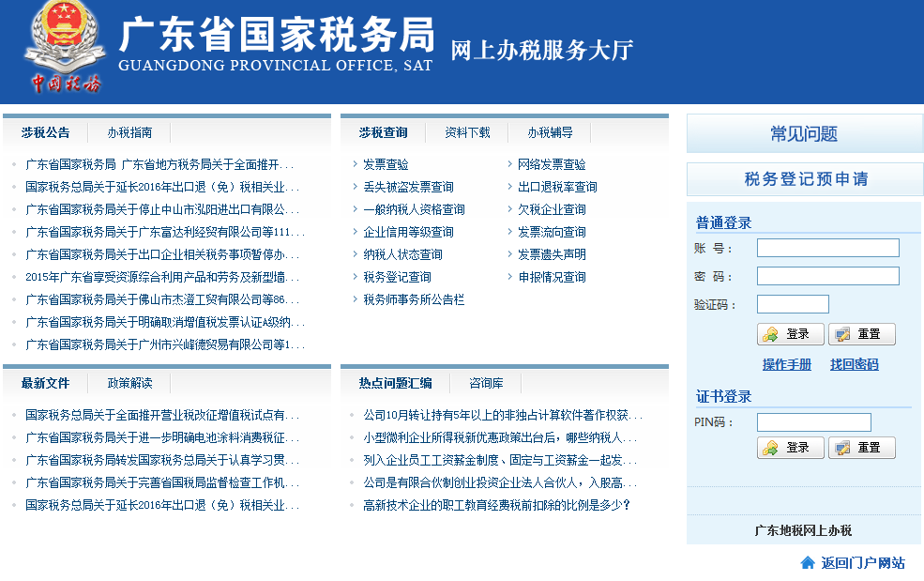The height and width of the screenshot is (581, 924).
Task: Open question 小型微利企业所得税新优惠政策
Action: (x=500, y=437)
